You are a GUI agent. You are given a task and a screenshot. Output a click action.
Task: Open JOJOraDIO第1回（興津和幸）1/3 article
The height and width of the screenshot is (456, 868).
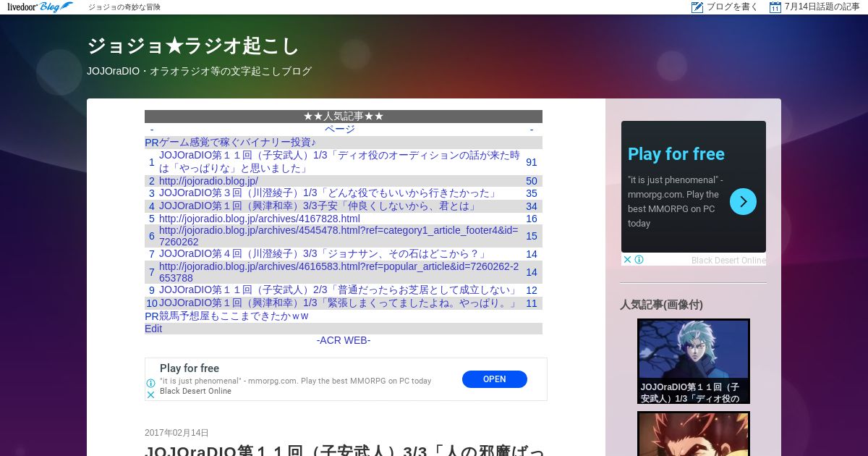pos(339,303)
